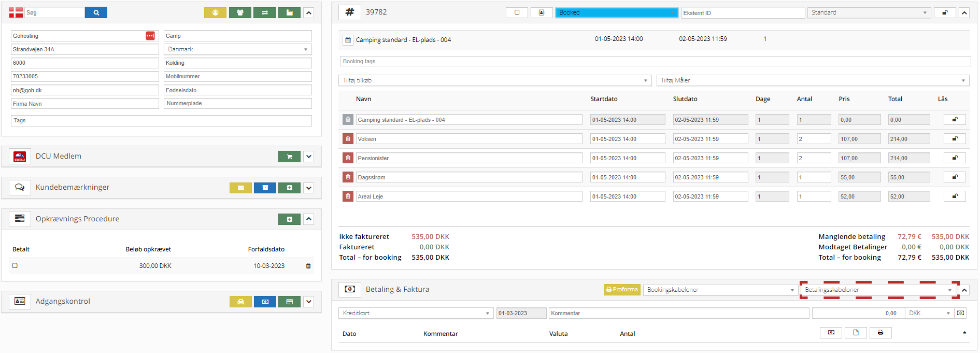Open the Tilføj tilkøb dropdown

click(494, 80)
